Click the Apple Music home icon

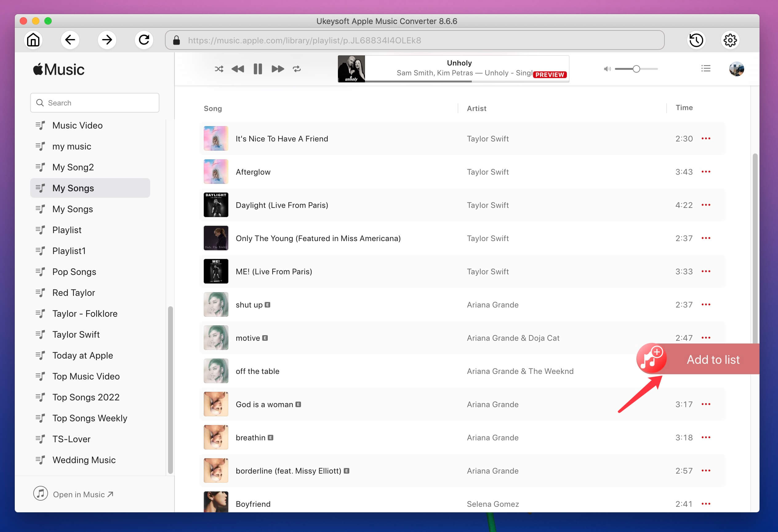pos(34,40)
